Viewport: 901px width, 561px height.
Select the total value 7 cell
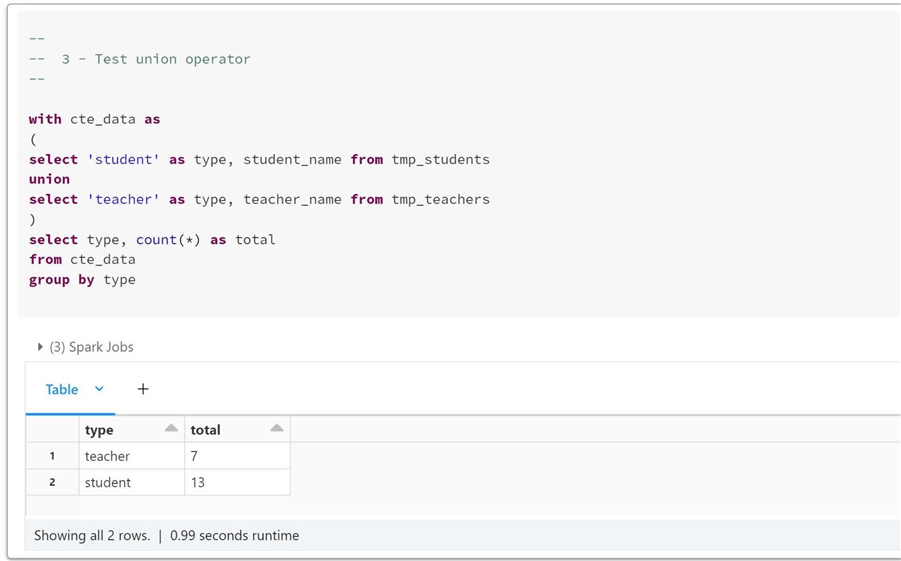237,456
